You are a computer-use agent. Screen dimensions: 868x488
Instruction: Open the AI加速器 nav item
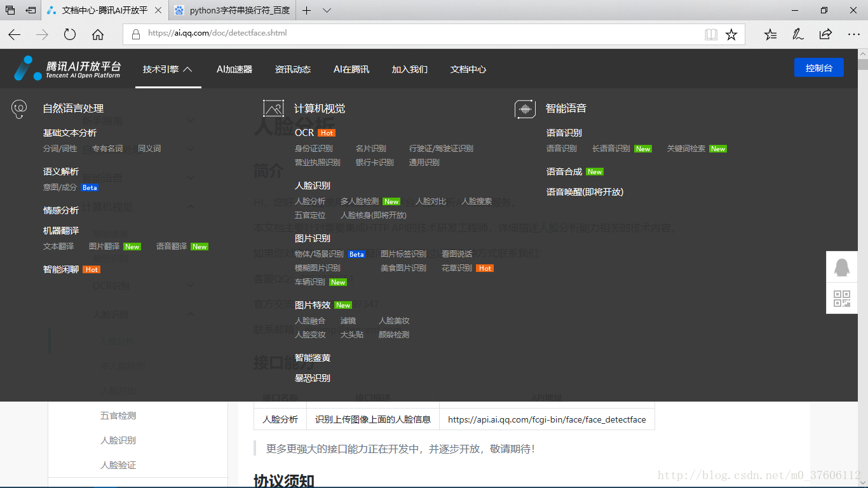tap(234, 69)
